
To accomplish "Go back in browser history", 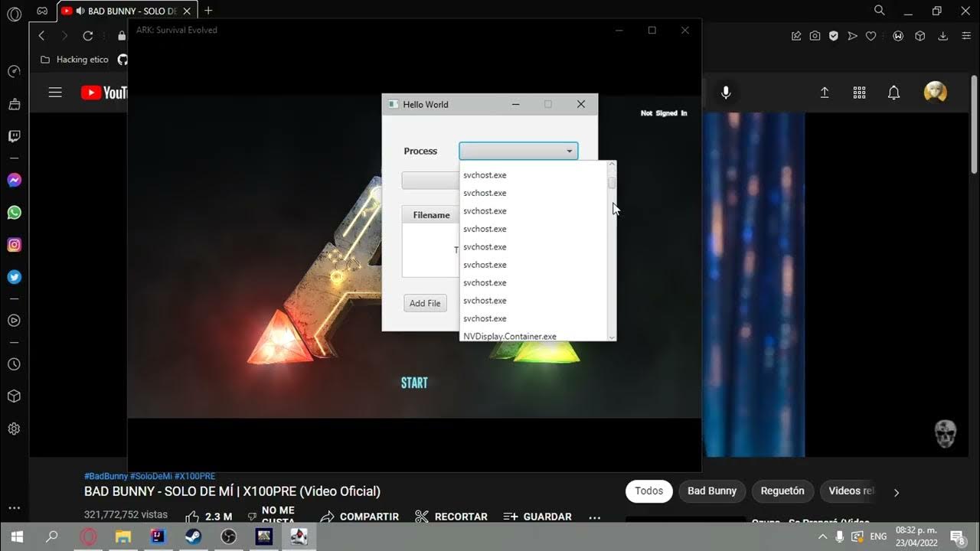I will pos(41,36).
